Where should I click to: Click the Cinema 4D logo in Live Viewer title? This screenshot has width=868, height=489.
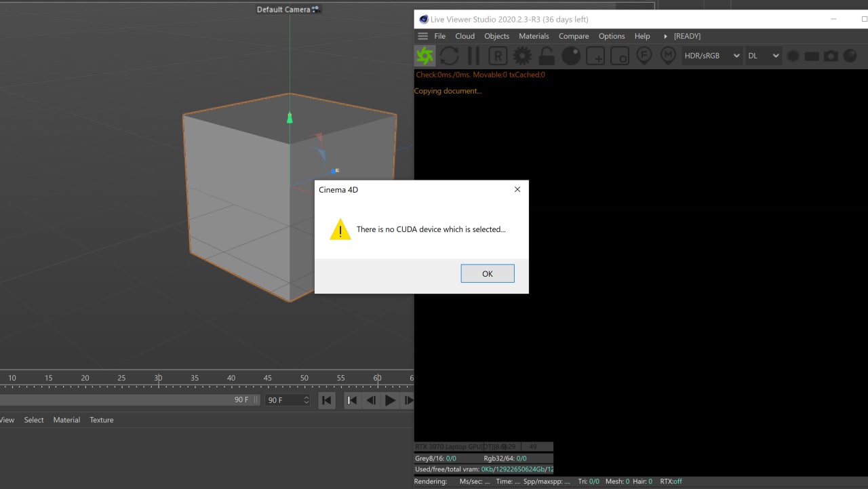(x=424, y=19)
